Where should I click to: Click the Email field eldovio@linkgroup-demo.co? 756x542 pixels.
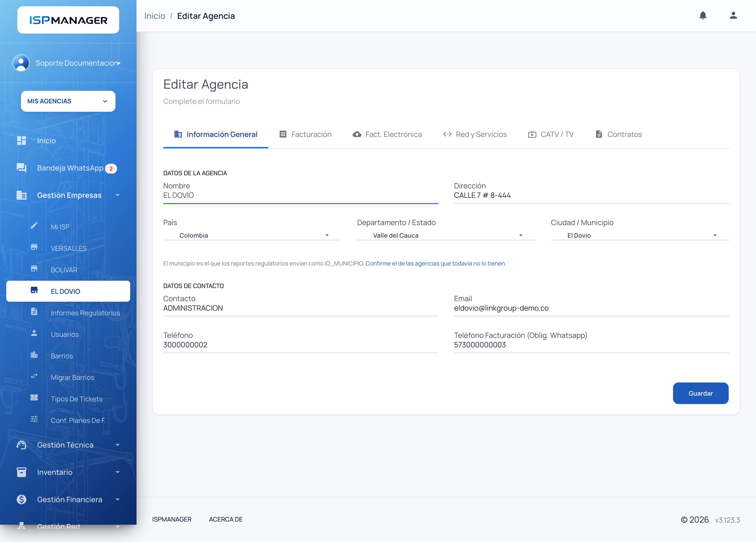pyautogui.click(x=591, y=308)
